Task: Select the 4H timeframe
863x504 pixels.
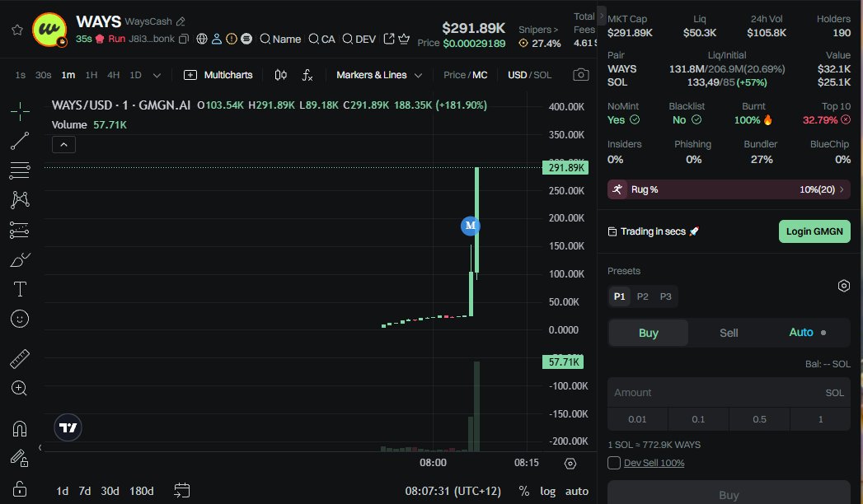Action: click(x=114, y=75)
